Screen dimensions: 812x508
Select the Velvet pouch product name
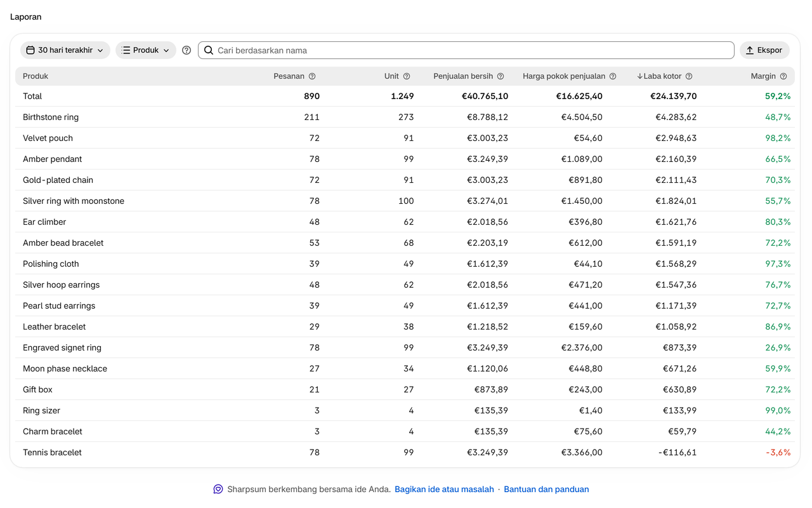[x=48, y=138]
